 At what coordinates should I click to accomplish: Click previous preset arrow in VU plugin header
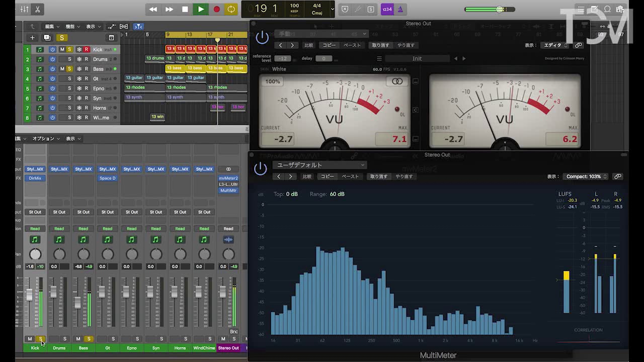[x=281, y=45]
